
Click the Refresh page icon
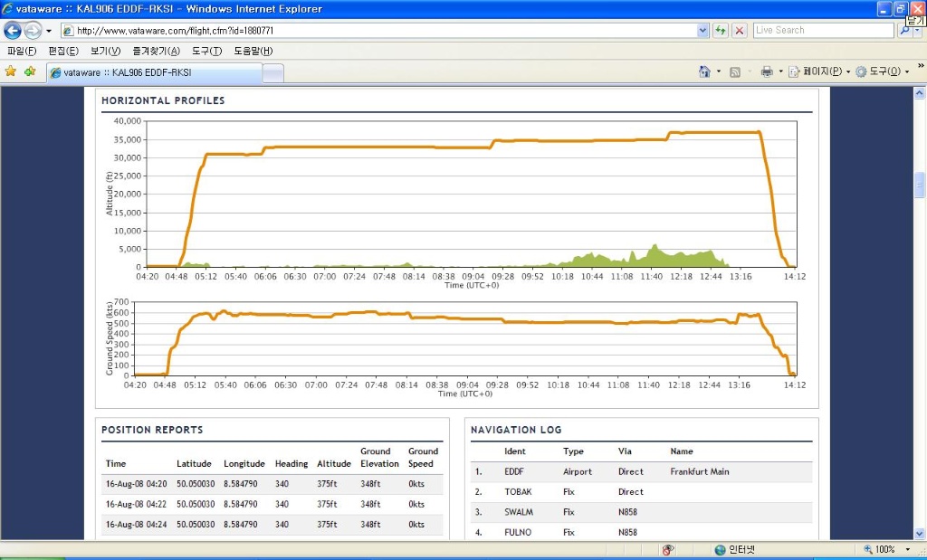(x=721, y=30)
